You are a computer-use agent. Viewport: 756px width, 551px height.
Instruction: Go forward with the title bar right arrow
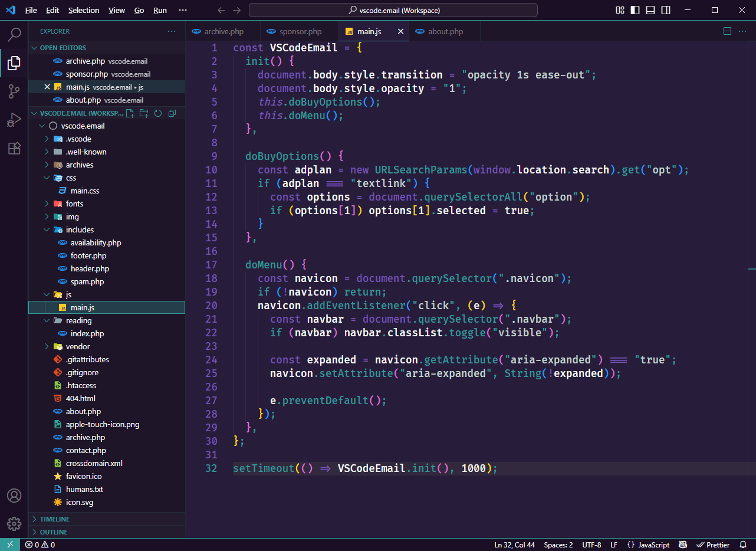point(236,10)
